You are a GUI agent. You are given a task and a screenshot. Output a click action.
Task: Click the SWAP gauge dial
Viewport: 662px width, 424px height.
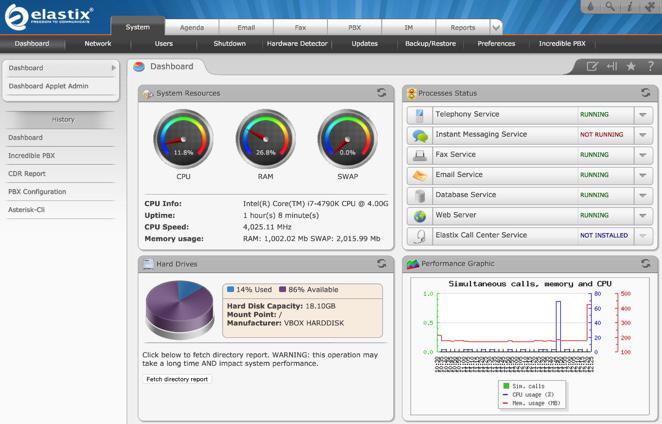pyautogui.click(x=347, y=139)
